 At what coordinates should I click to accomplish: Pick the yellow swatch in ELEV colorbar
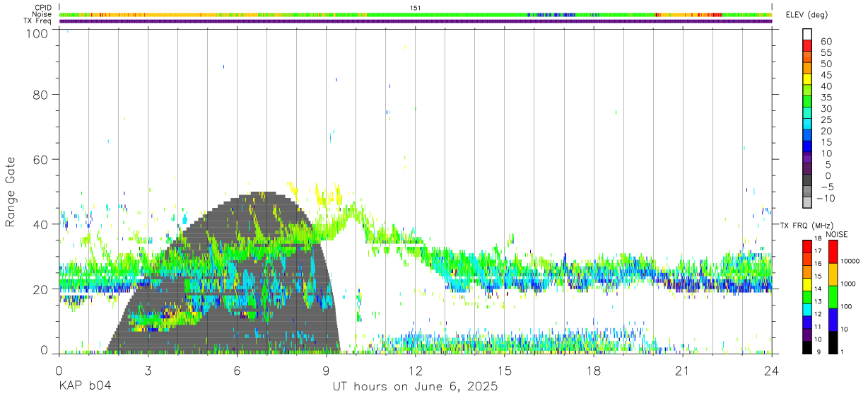[808, 79]
